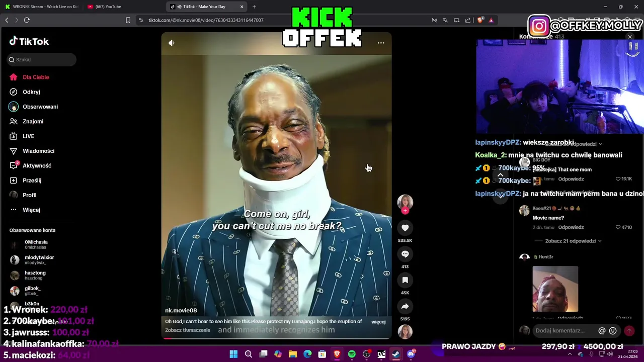644x362 pixels.
Task: Open the video comments with the bubble icon
Action: coord(405,254)
